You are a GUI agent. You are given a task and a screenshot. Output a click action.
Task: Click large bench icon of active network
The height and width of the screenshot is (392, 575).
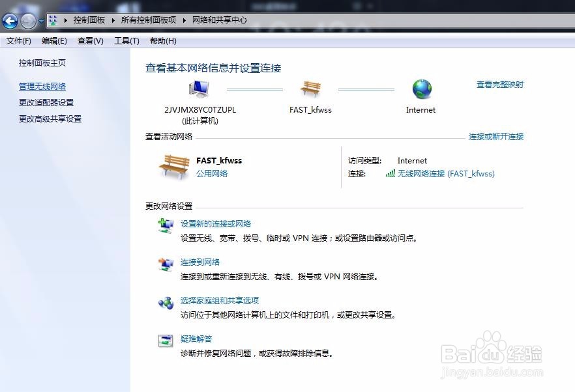pyautogui.click(x=174, y=167)
